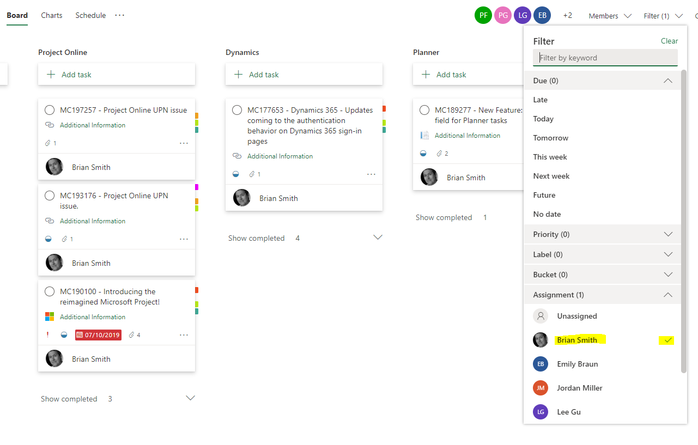Click the filter panel scrollbar
Viewport: 698px width, 445px height.
pyautogui.click(x=684, y=221)
